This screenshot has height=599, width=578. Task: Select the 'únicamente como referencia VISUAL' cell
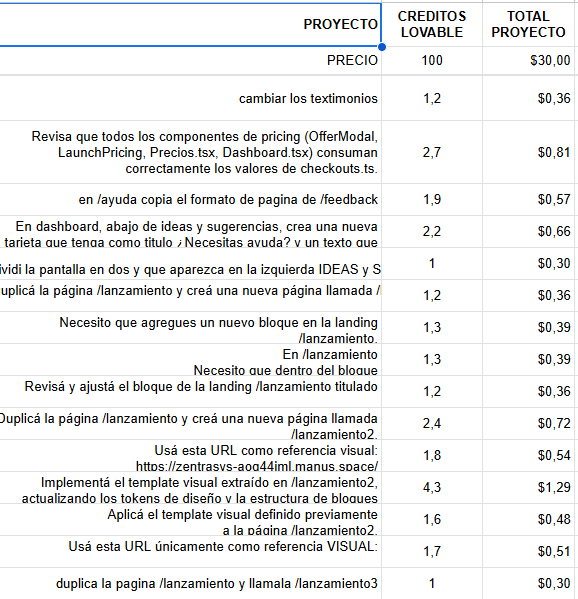pyautogui.click(x=190, y=552)
